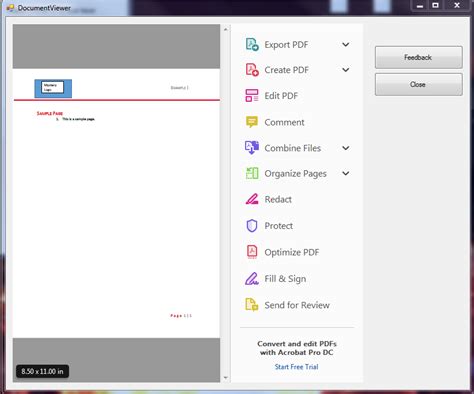Expand the Create PDF chevron
Viewport: 474px width, 394px height.
(x=346, y=70)
